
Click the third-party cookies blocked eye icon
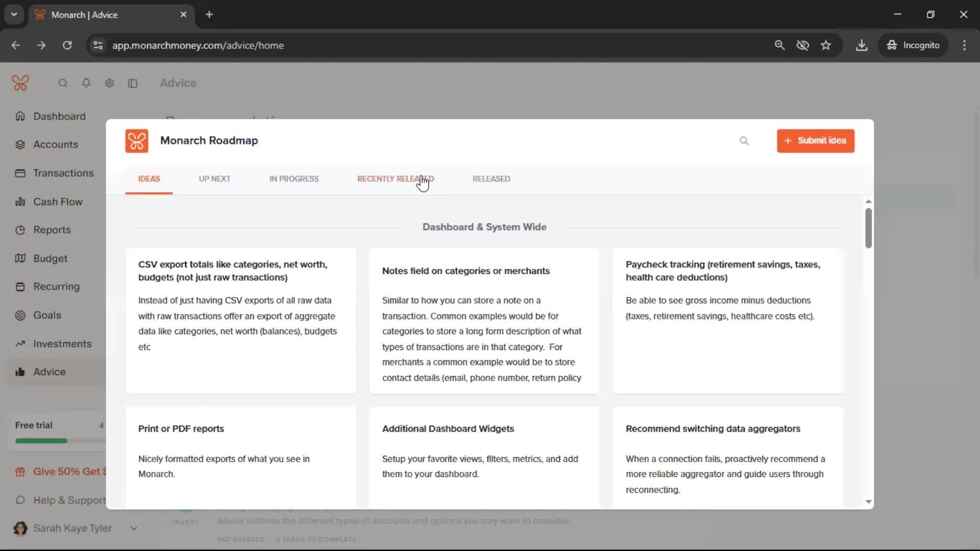click(x=802, y=45)
